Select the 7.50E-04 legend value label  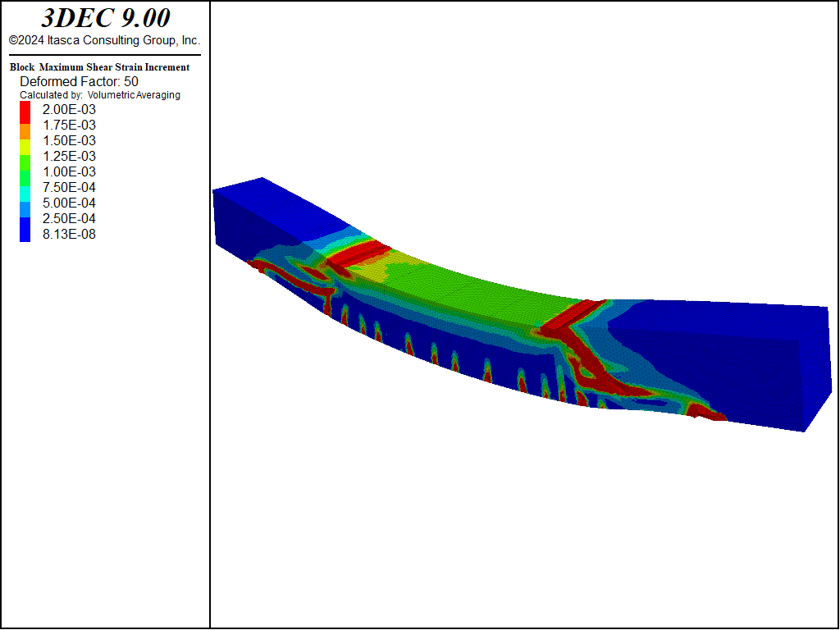(x=69, y=188)
